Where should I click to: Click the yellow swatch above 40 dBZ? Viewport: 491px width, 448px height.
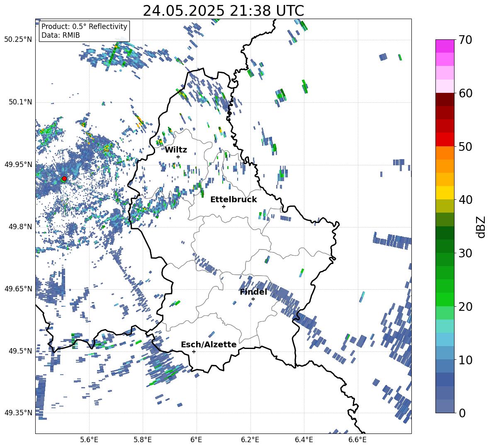pyautogui.click(x=445, y=193)
